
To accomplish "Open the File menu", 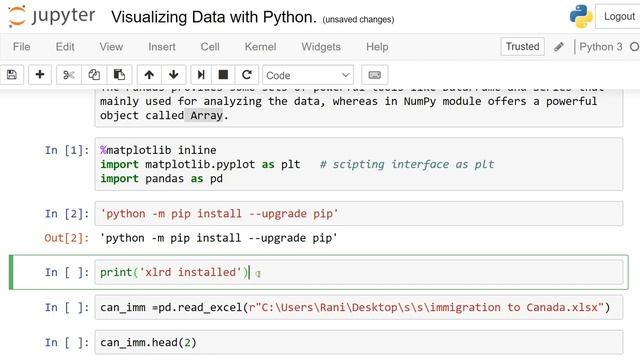I will pyautogui.click(x=22, y=47).
